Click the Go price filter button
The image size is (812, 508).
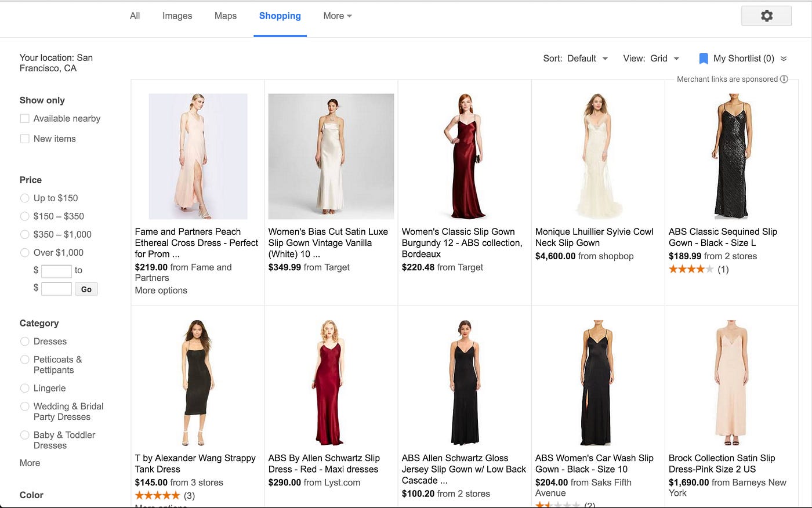pyautogui.click(x=86, y=289)
